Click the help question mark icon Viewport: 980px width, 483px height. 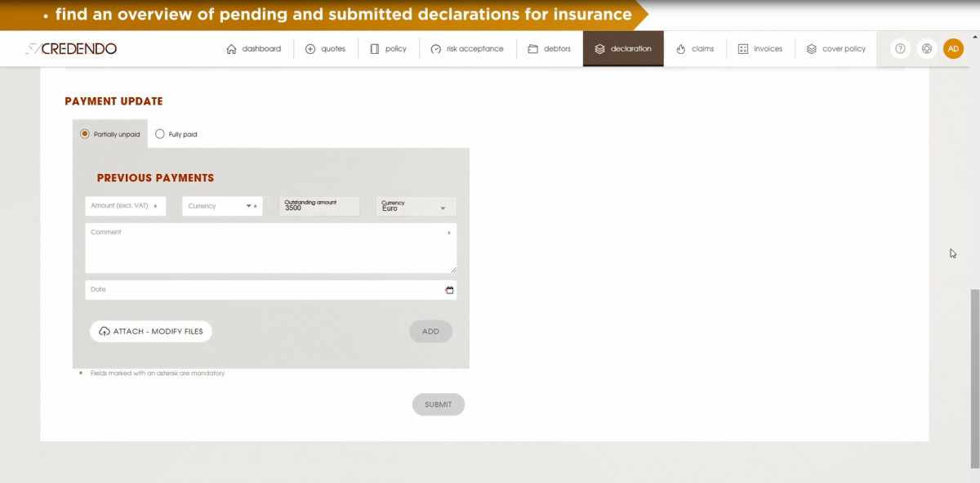(x=900, y=49)
